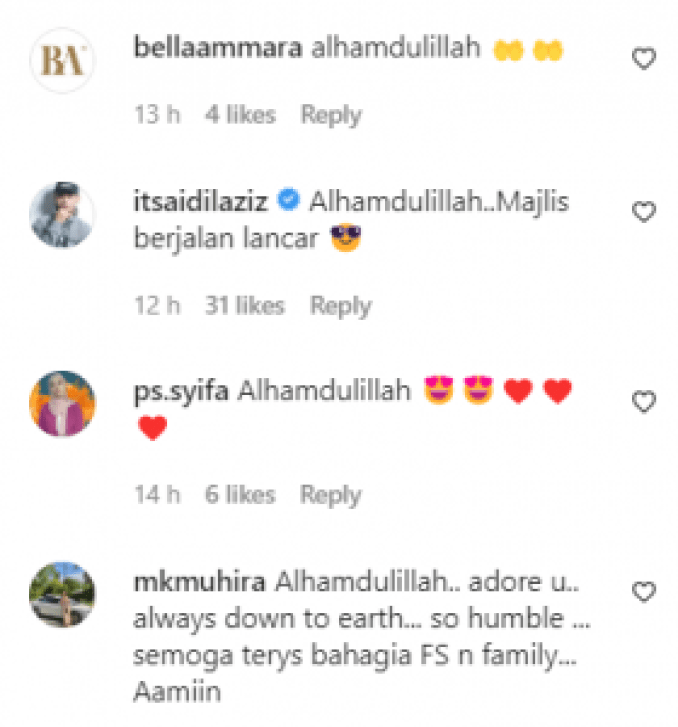Reply to bellaammara's comment

[x=331, y=115]
